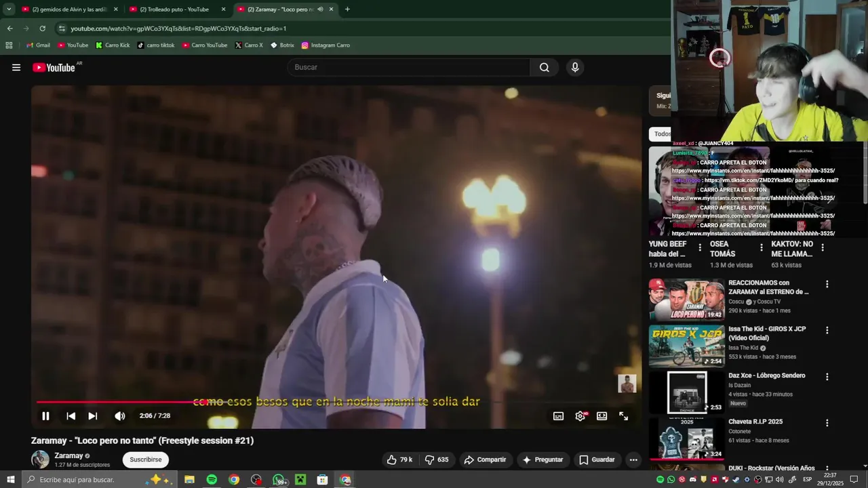Open WhatsApp from the taskbar
868x488 pixels.
point(279,480)
